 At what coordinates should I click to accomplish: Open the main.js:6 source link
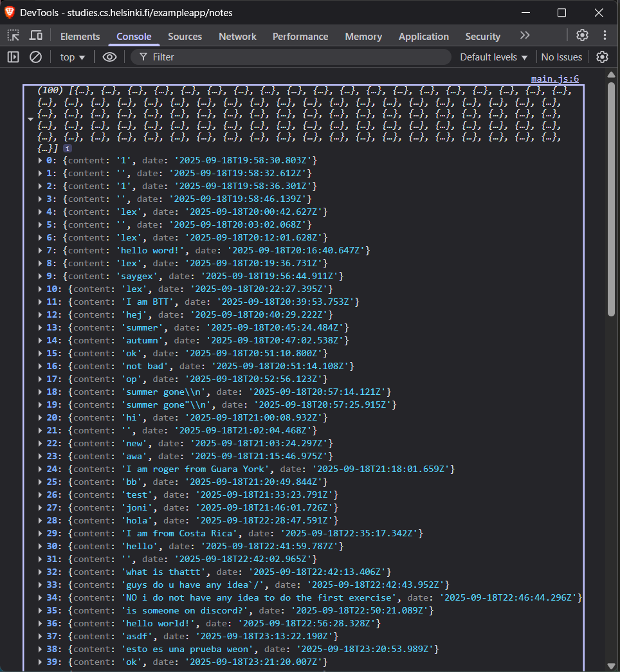[x=554, y=79]
